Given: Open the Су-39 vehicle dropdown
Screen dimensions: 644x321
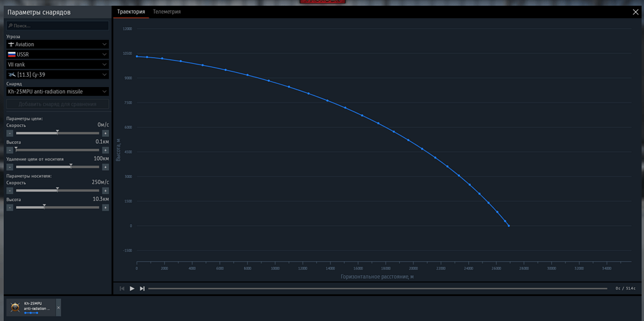Looking at the screenshot, I should point(57,75).
